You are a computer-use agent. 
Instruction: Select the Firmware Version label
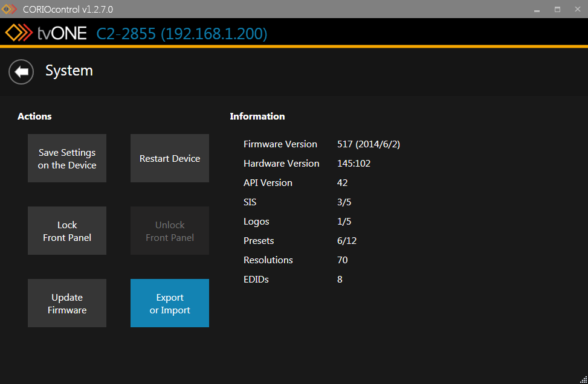[280, 144]
